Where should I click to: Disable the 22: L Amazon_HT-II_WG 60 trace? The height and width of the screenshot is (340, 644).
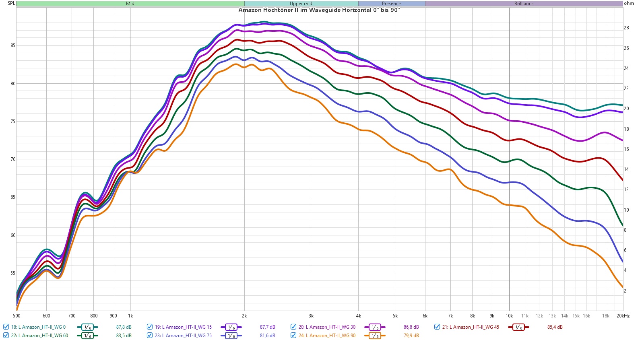click(6, 336)
